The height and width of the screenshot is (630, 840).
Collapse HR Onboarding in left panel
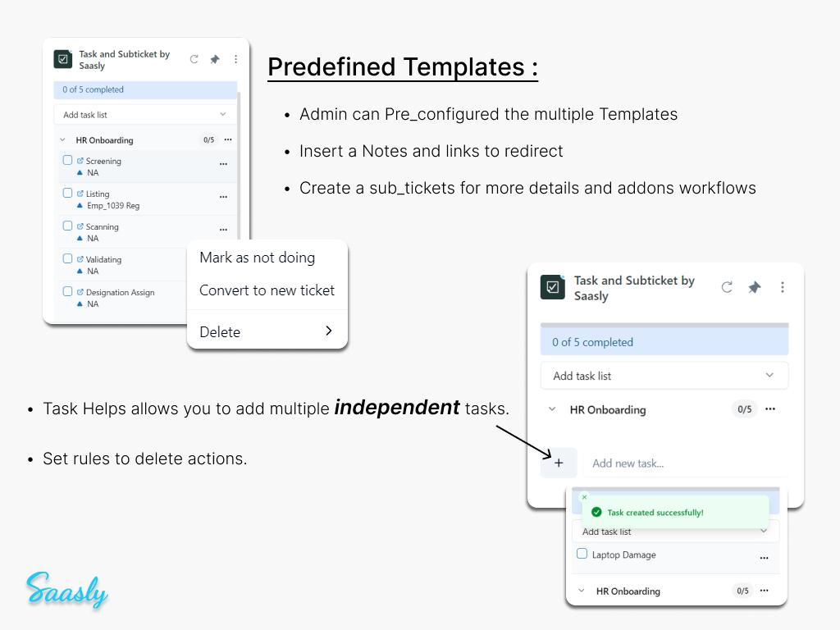pyautogui.click(x=63, y=140)
